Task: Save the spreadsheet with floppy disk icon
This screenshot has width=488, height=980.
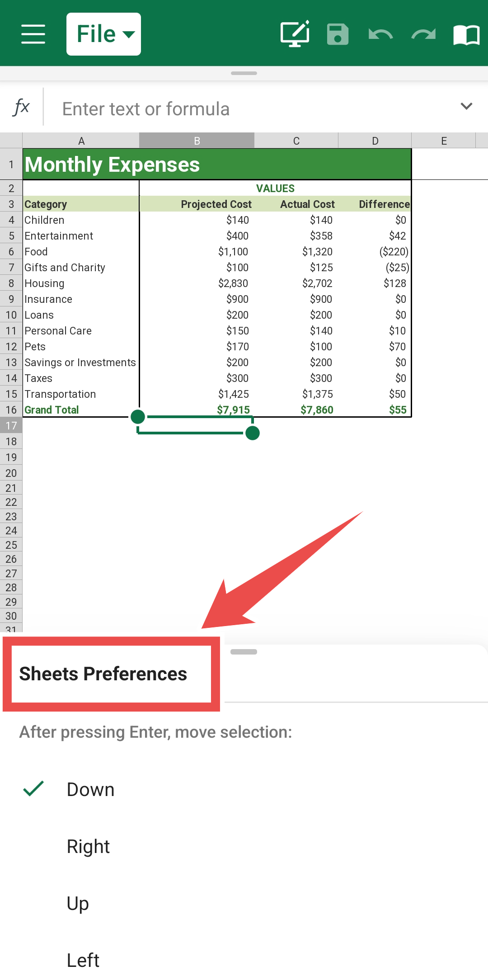Action: click(x=338, y=34)
